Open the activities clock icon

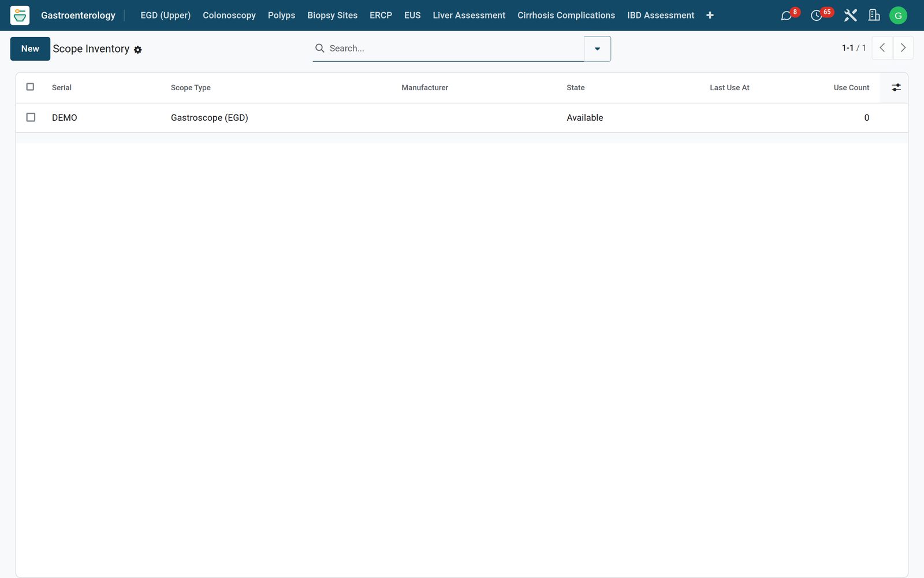click(816, 16)
